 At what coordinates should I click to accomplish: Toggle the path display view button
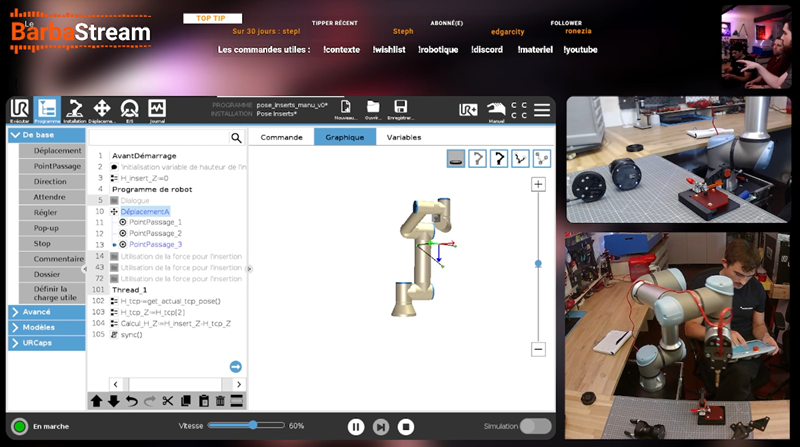pyautogui.click(x=520, y=159)
